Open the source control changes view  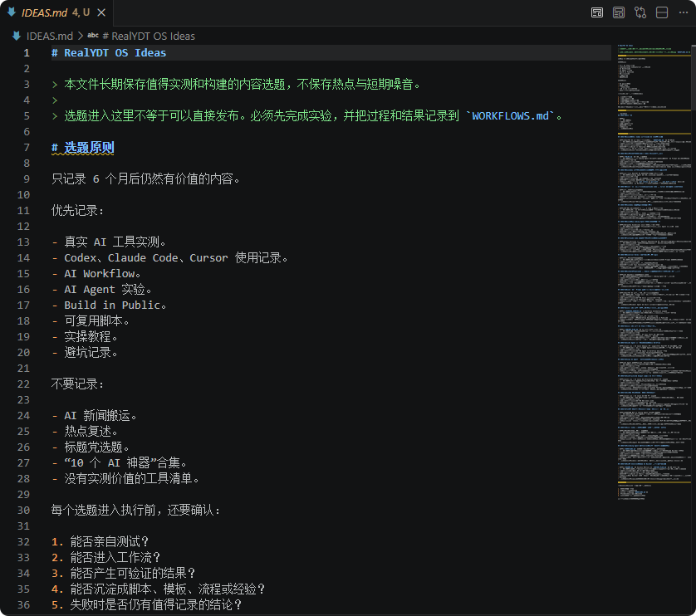(640, 12)
